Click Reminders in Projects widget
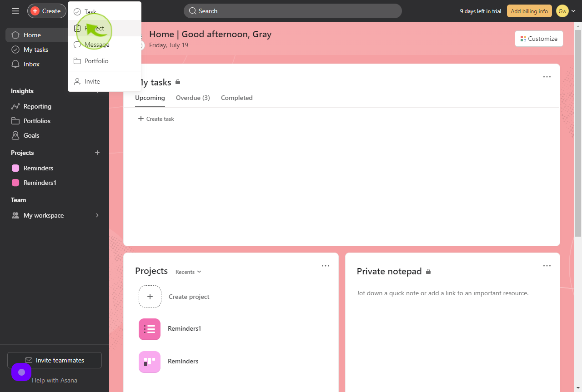This screenshot has height=392, width=582. point(183,361)
